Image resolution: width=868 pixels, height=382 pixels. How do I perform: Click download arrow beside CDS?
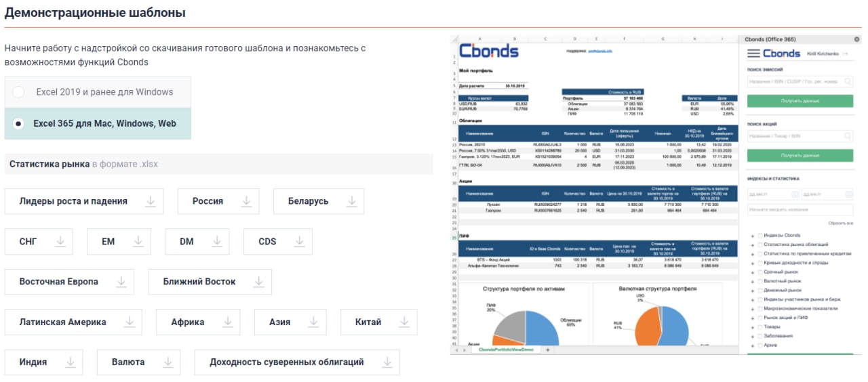pos(299,241)
